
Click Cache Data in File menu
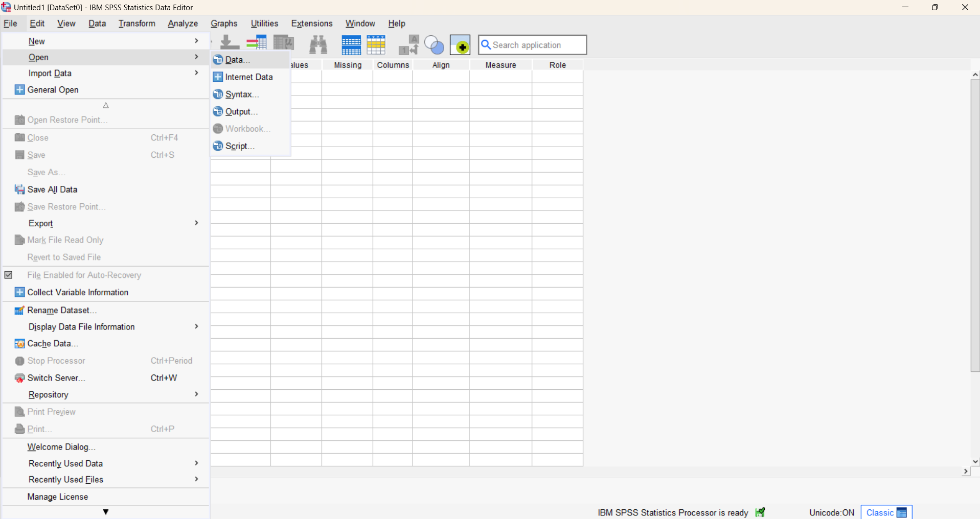[106, 344]
